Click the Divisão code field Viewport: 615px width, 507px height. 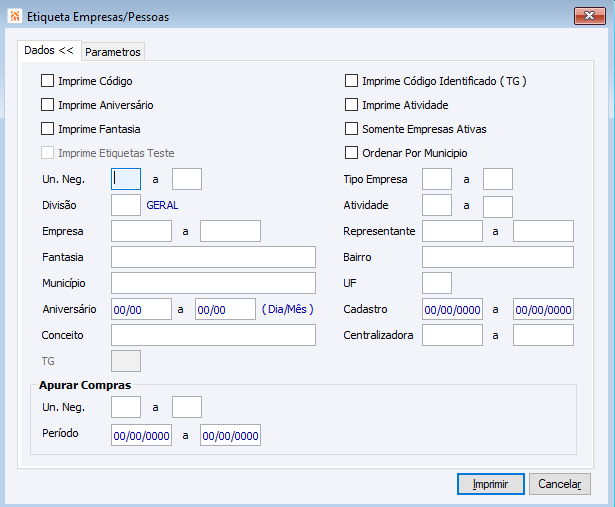point(125,205)
